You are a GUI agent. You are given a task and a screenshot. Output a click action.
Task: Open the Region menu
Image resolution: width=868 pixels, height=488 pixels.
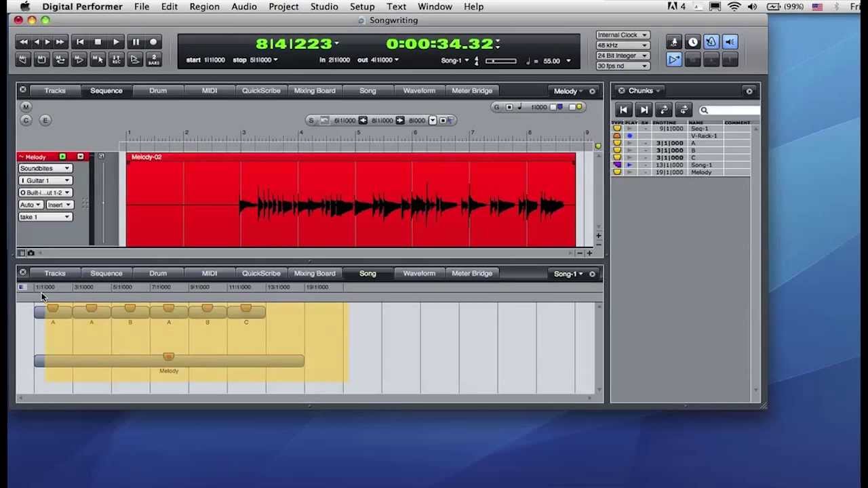pos(204,7)
